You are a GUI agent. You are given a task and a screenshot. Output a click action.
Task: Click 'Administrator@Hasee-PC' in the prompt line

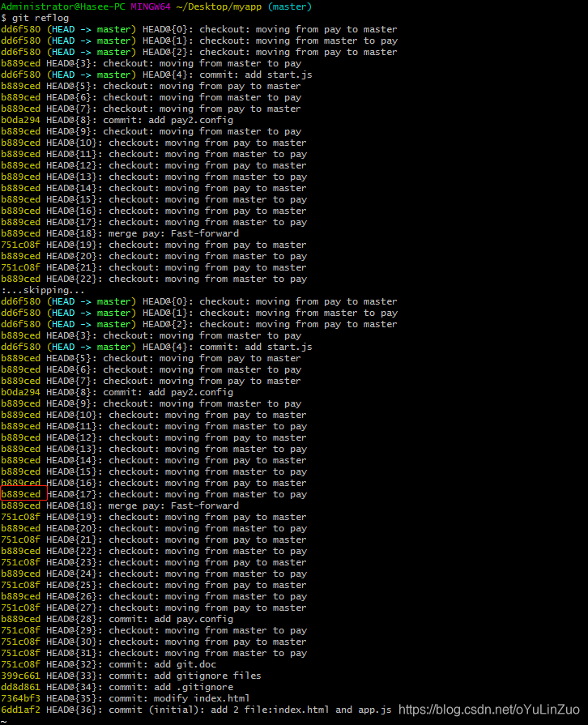(x=63, y=6)
